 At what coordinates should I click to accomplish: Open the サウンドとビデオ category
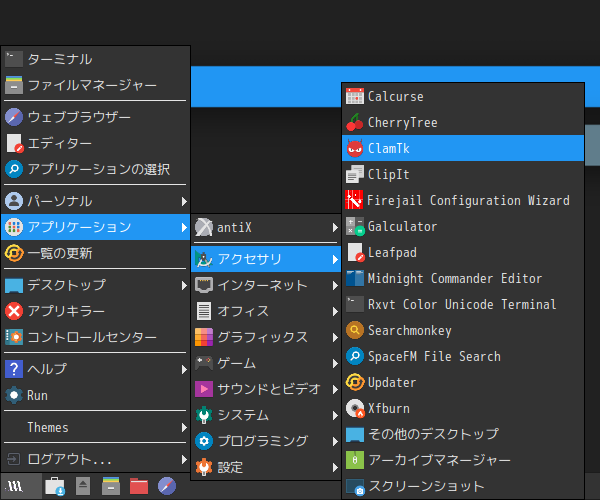pos(266,389)
